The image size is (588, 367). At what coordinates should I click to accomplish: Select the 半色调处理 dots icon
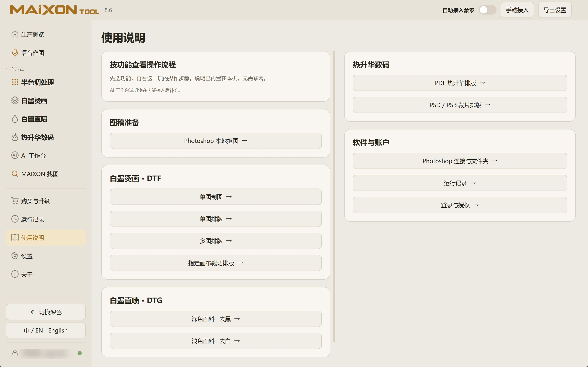click(15, 82)
